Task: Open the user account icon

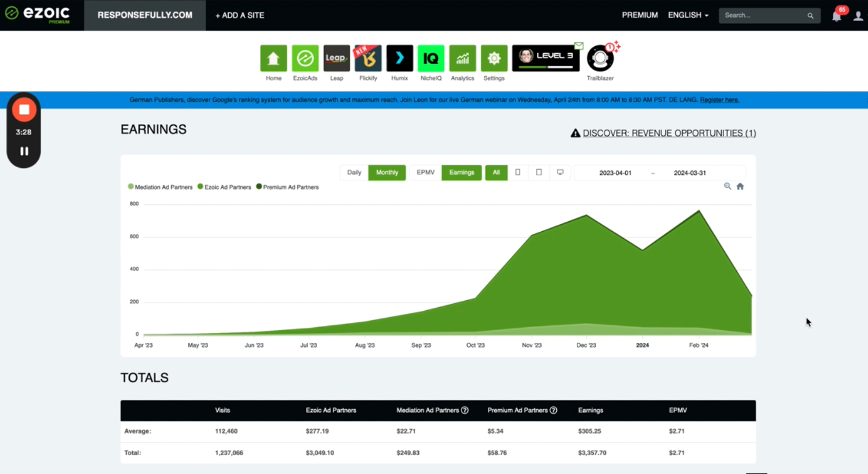Action: pos(858,16)
